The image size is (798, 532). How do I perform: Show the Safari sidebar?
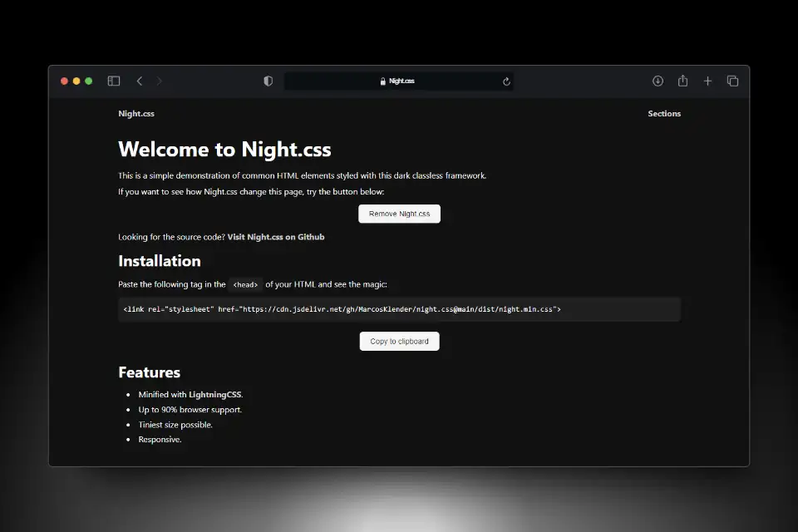coord(114,81)
